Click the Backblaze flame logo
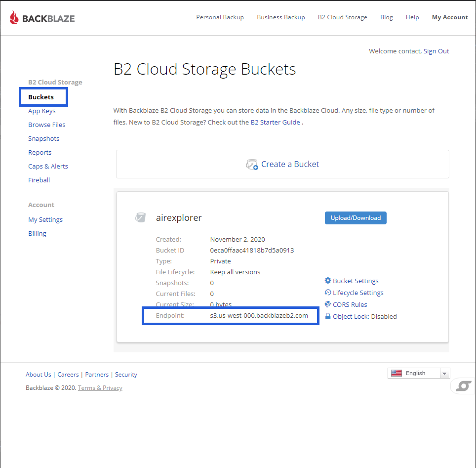 tap(14, 17)
